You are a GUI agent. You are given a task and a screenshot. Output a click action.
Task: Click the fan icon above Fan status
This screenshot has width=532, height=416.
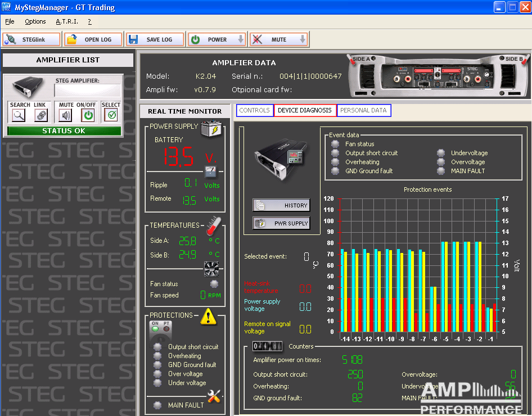pos(211,269)
